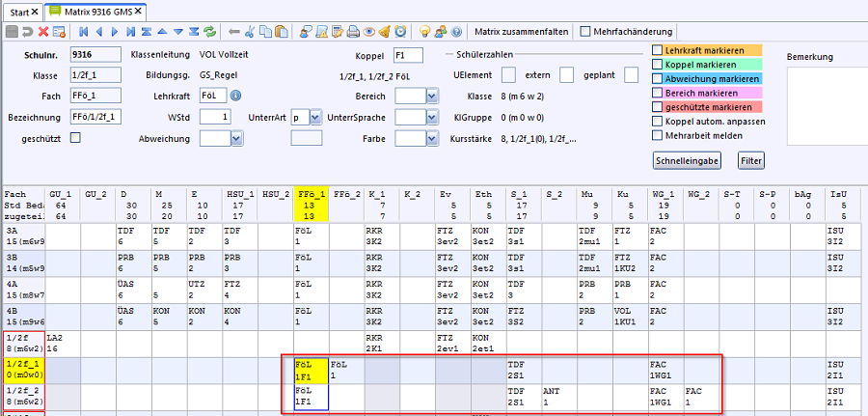The image size is (868, 416).
Task: Enable the Mehrfachänderung checkbox
Action: click(585, 32)
